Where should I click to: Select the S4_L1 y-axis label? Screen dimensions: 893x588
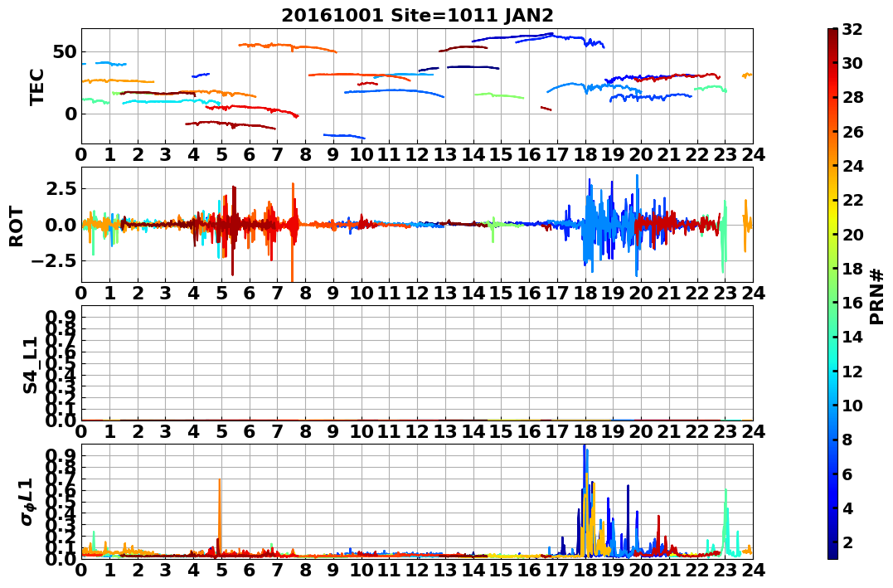pyautogui.click(x=30, y=365)
